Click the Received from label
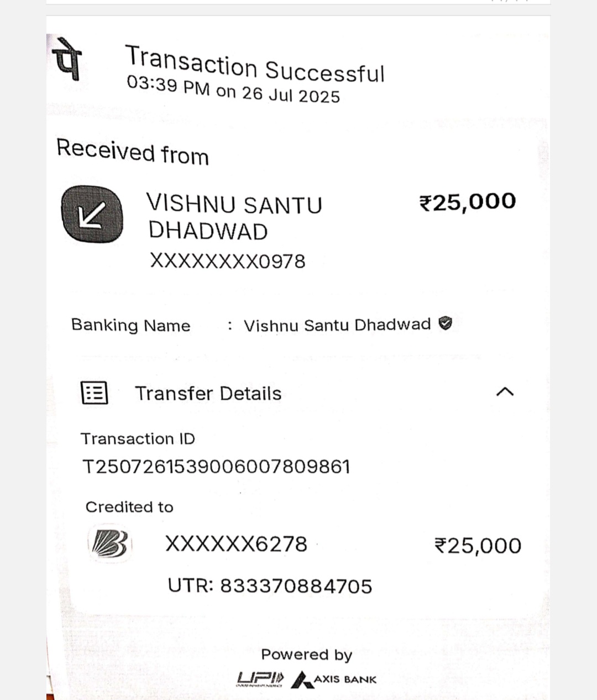 (x=133, y=152)
